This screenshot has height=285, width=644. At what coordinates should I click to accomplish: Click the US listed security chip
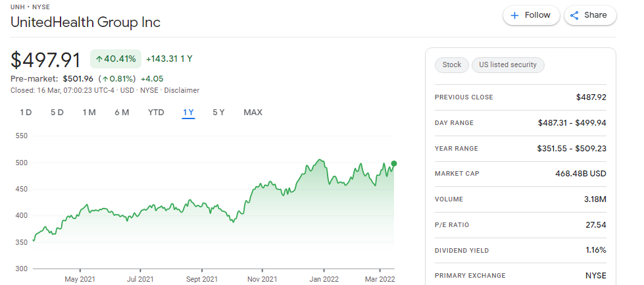[508, 65]
